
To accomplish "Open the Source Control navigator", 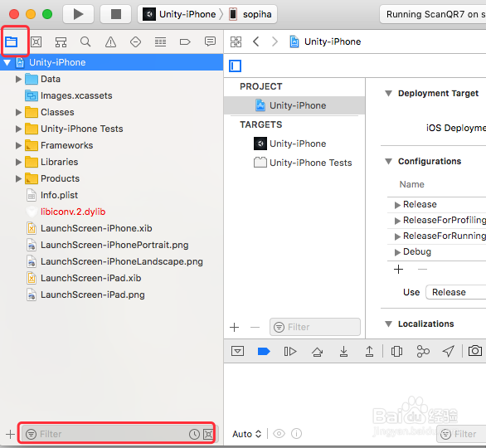I will coord(36,41).
